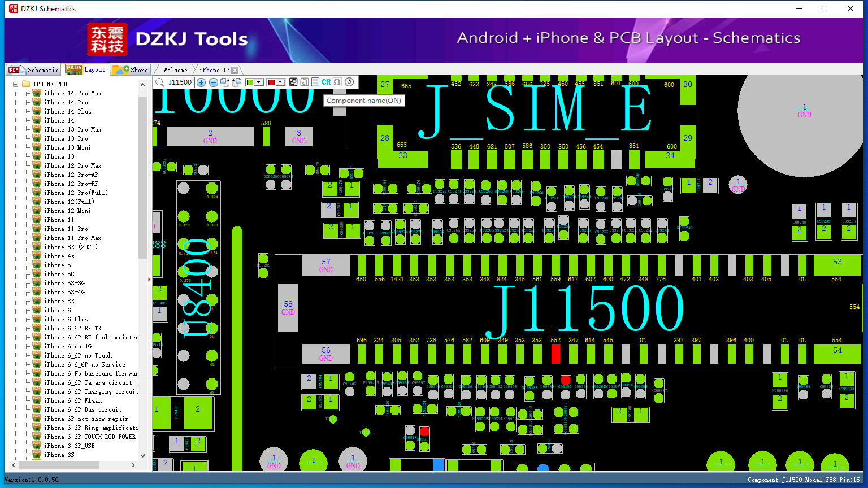Click PADS icon beside iPhone 13 Pro Max
This screenshot has height=488, width=868.
coord(37,129)
